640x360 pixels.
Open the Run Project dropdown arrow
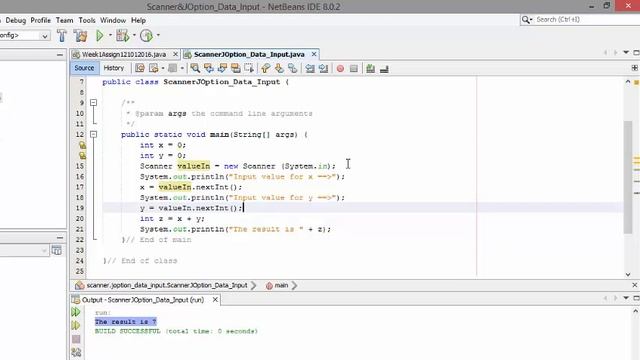click(x=110, y=36)
